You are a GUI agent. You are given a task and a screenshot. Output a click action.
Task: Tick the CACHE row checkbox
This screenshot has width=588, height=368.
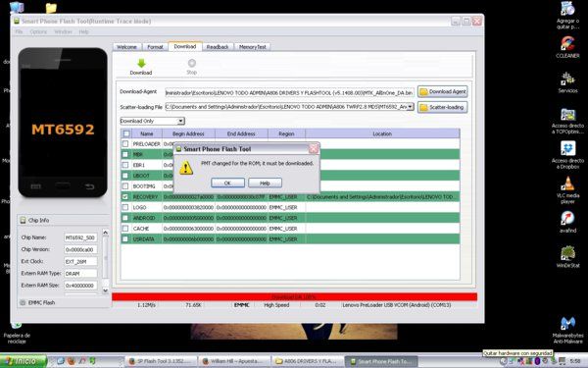[125, 228]
